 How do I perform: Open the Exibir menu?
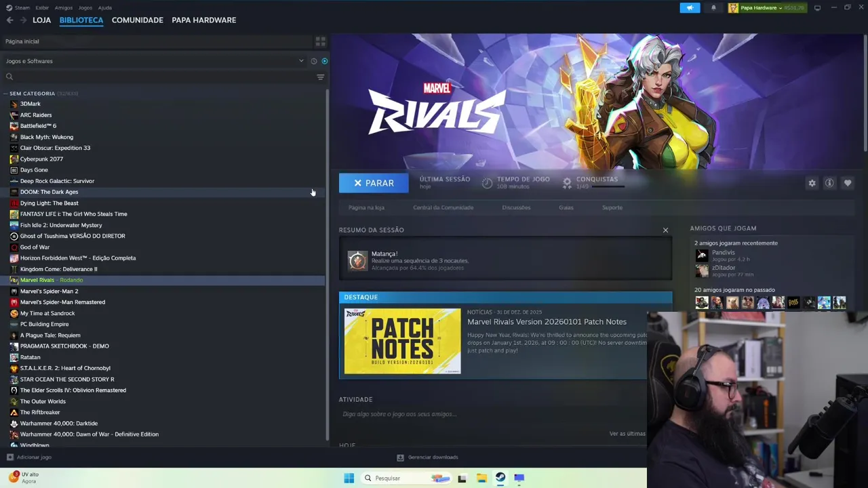(x=42, y=8)
